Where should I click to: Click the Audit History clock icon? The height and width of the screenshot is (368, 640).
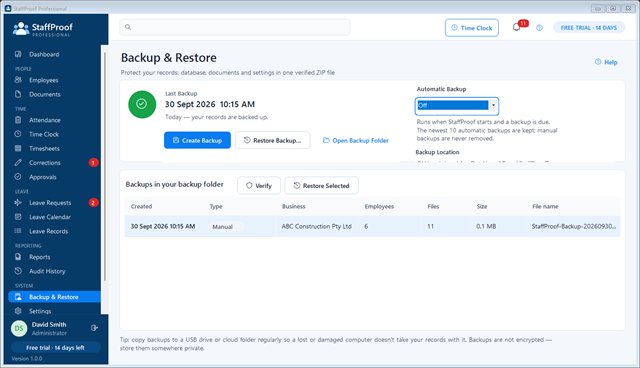pyautogui.click(x=18, y=271)
